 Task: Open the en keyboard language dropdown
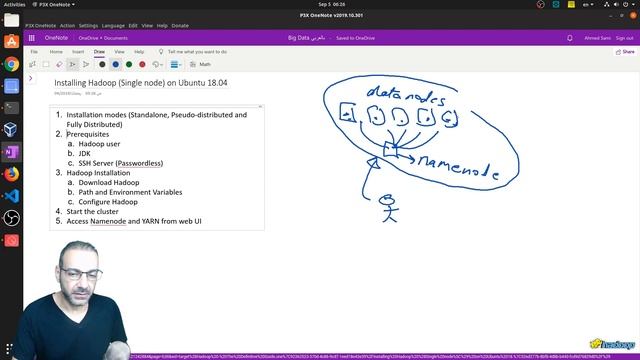[588, 4]
